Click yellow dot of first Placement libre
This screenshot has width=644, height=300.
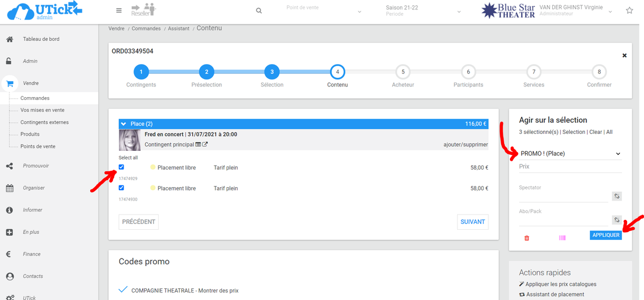tap(153, 168)
